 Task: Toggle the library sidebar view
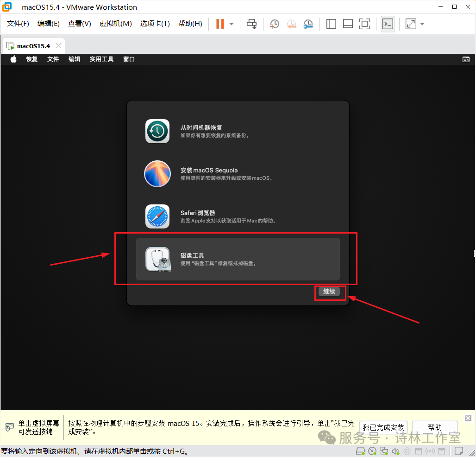[x=331, y=24]
